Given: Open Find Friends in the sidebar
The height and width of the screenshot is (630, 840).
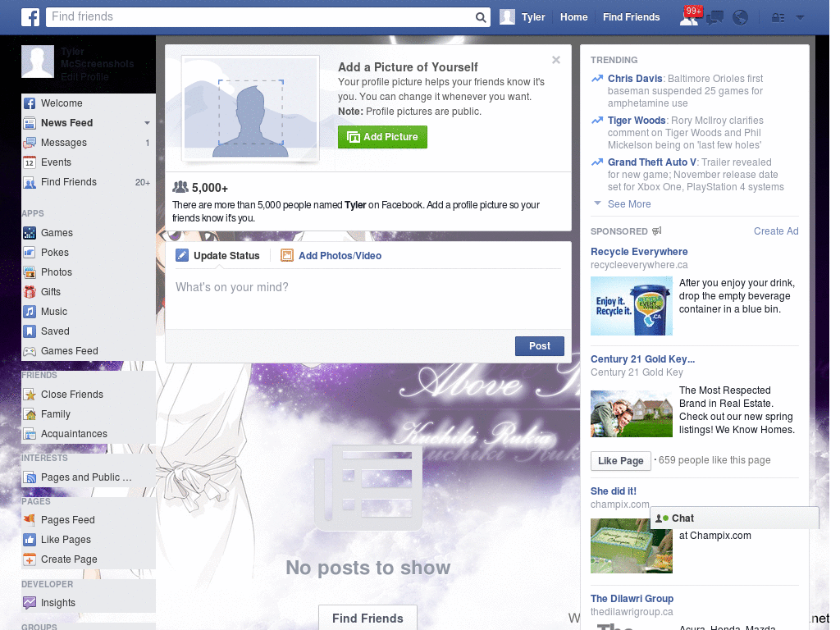Looking at the screenshot, I should pos(89,182).
